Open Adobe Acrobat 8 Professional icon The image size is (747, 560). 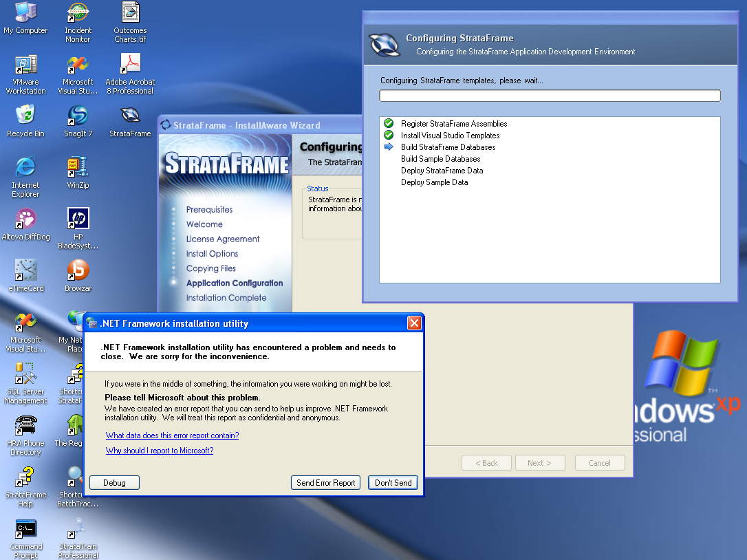130,65
